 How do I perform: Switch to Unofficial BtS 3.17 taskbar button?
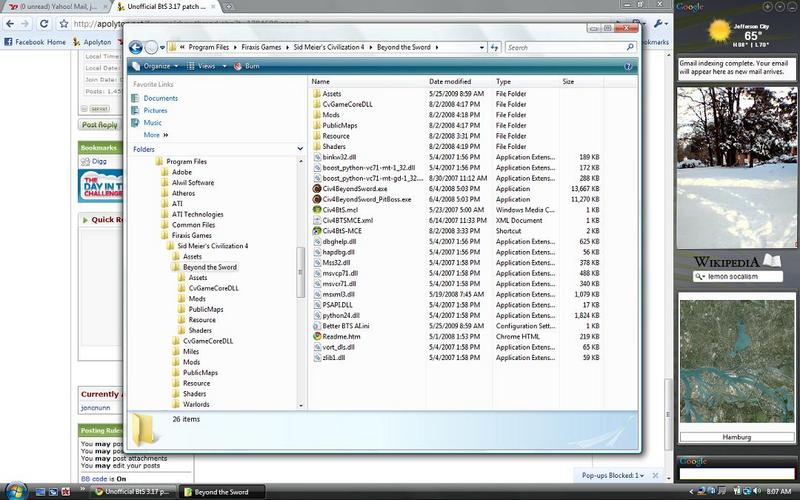coord(134,492)
